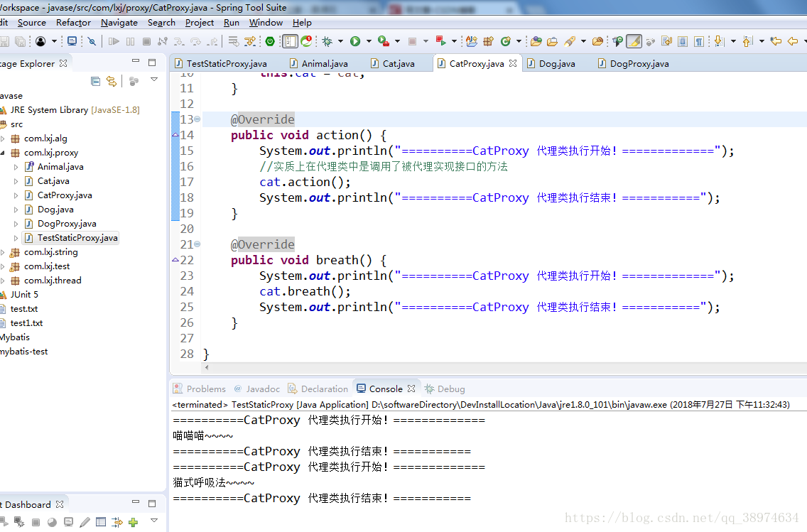807x532 pixels.
Task: Click the green Run button
Action: (x=355, y=41)
